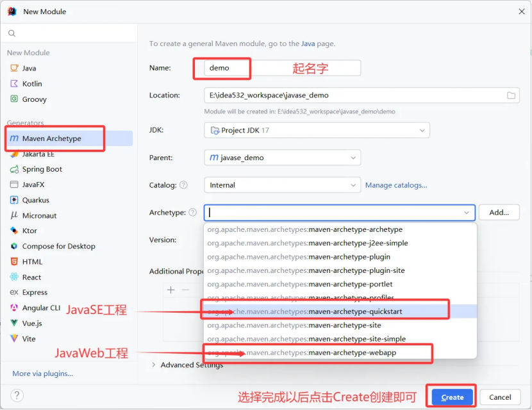Click the Add... archetype button
Image resolution: width=532 pixels, height=410 pixels.
(499, 213)
